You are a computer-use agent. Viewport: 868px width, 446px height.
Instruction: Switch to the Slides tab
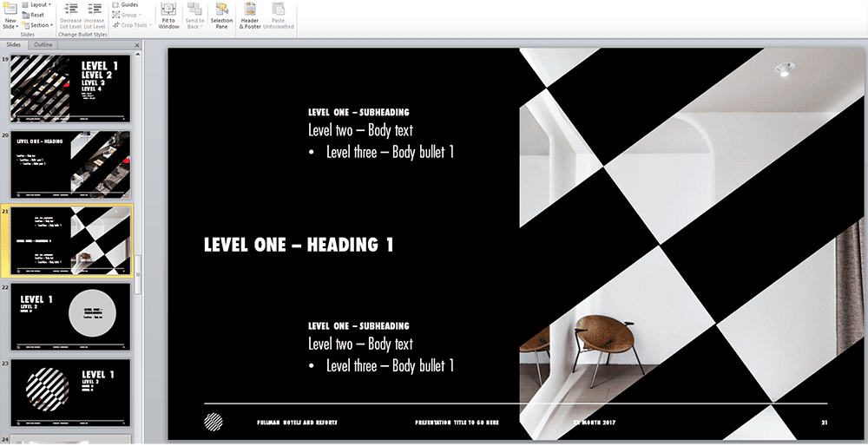(x=13, y=45)
